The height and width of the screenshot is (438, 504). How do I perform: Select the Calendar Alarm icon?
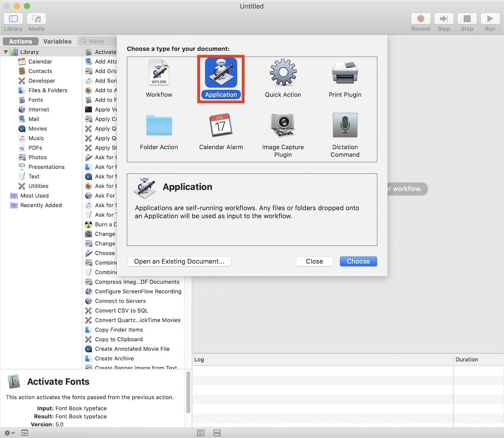click(220, 126)
